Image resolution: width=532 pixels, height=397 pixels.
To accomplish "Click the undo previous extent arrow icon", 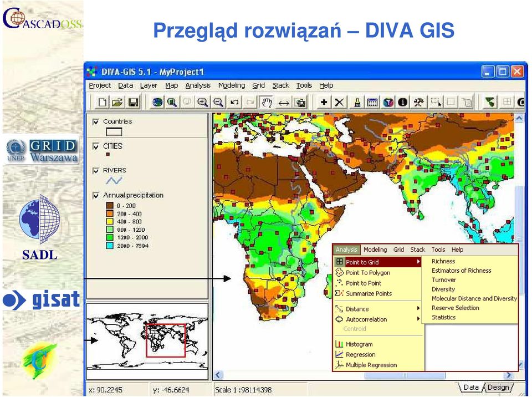I will tap(234, 102).
